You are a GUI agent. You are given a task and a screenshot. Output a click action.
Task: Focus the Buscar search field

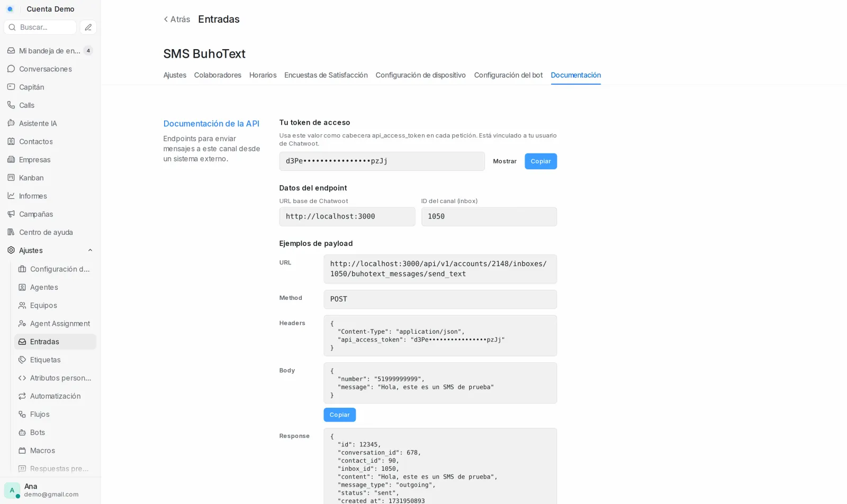(x=40, y=27)
